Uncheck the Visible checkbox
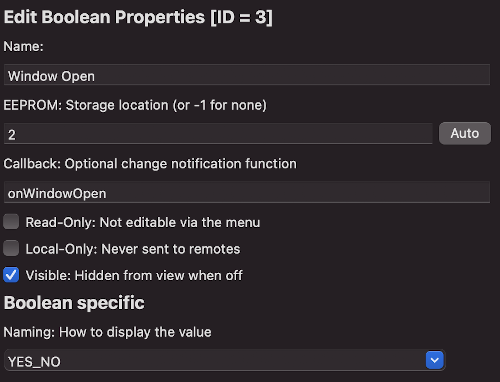 pyautogui.click(x=11, y=275)
